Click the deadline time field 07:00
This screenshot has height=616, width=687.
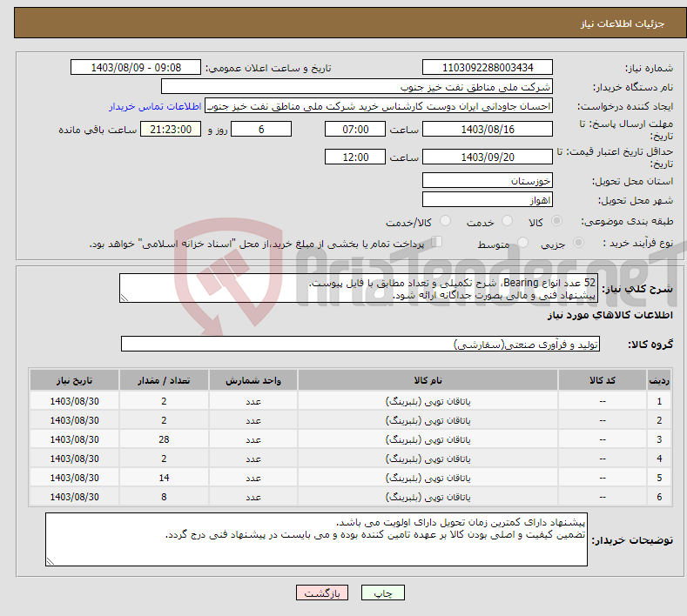point(355,129)
